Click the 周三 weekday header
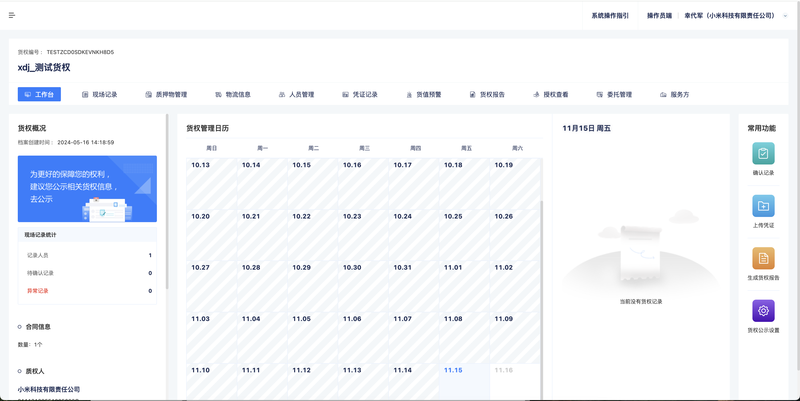Viewport: 800px width, 401px height. coord(364,148)
